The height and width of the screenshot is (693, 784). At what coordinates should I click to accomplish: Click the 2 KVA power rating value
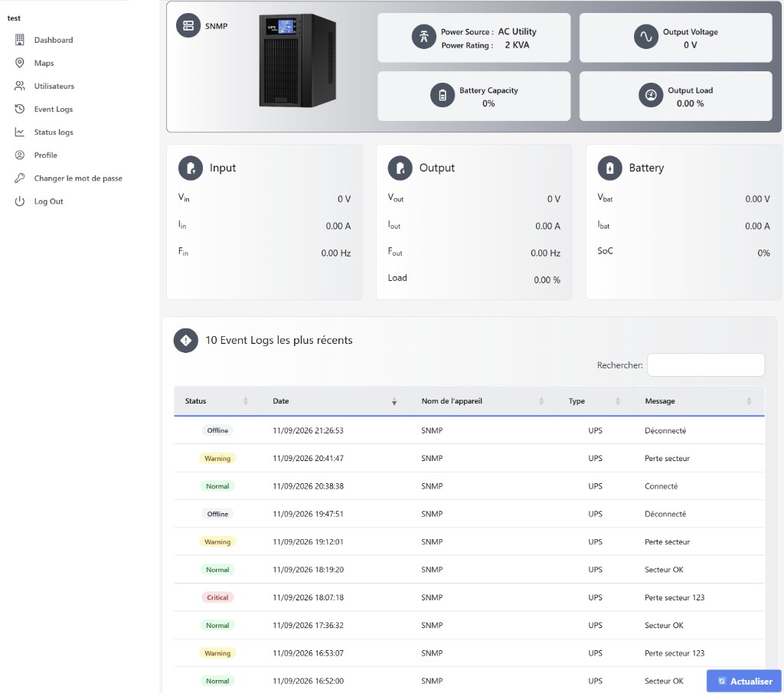click(x=517, y=45)
